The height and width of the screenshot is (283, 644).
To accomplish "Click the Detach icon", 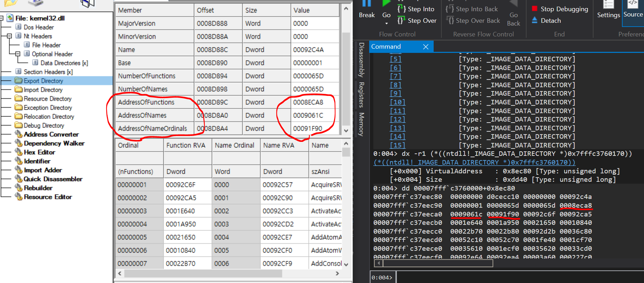I will tap(535, 20).
